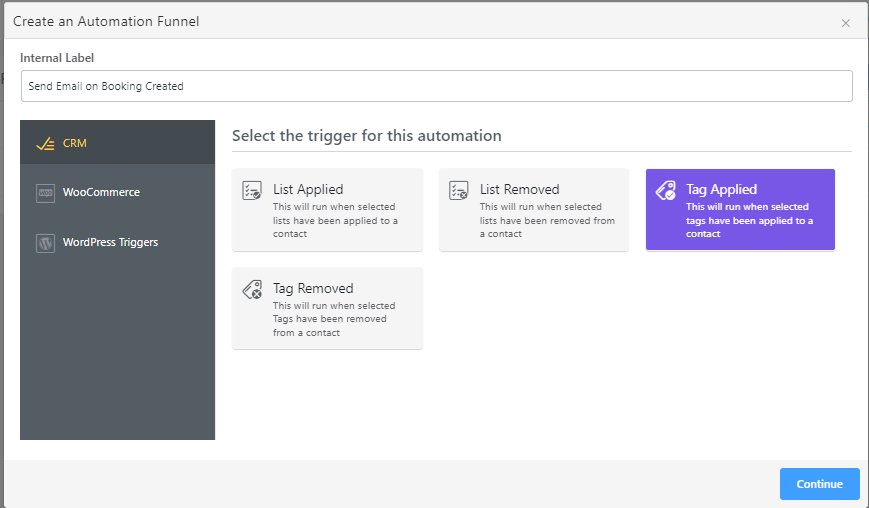Click the List Applied checklist icon

coord(252,191)
